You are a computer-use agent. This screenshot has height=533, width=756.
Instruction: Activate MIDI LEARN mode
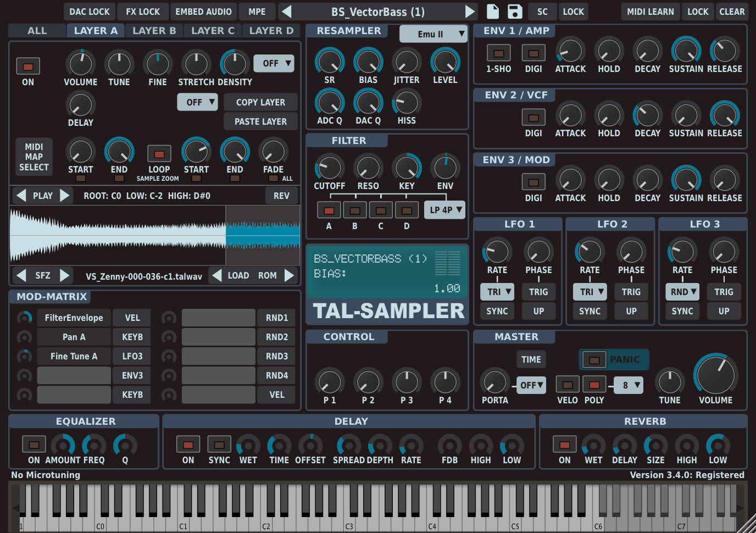tap(650, 11)
